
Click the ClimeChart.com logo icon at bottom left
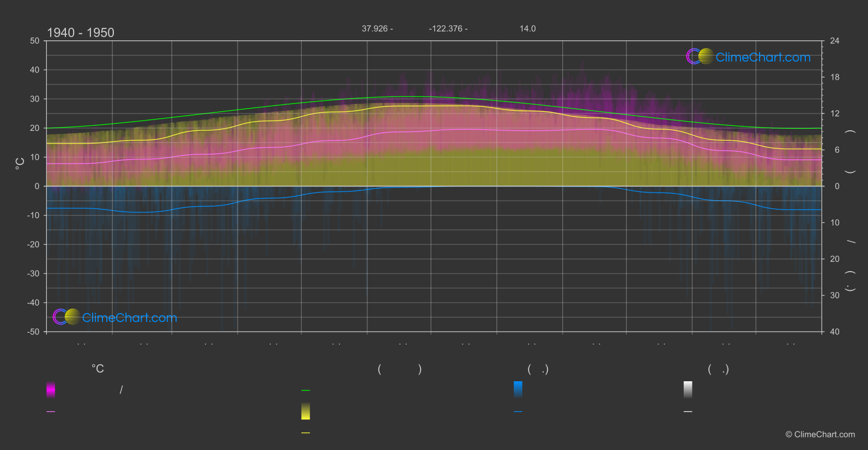[x=66, y=317]
